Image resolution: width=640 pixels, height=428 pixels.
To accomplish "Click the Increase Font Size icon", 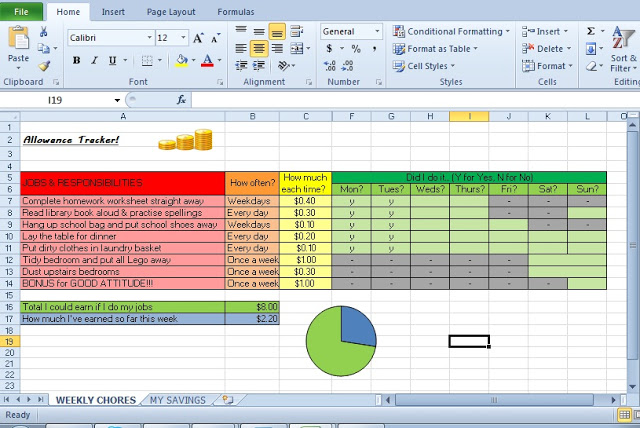I will click(x=199, y=38).
